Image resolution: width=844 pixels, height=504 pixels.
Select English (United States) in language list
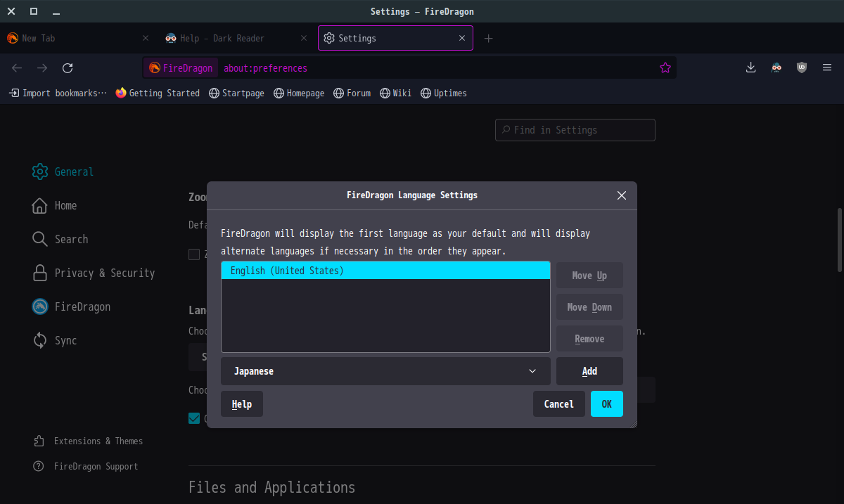(x=385, y=271)
